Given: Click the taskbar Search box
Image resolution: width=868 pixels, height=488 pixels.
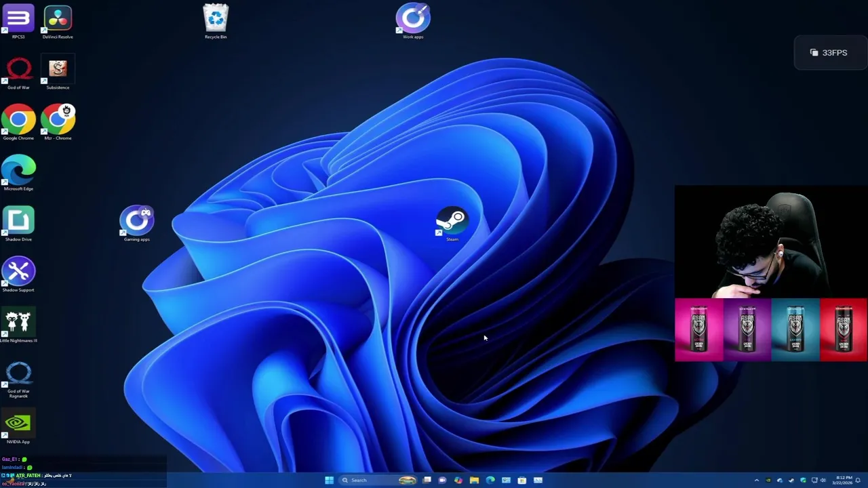Looking at the screenshot, I should coord(378,480).
